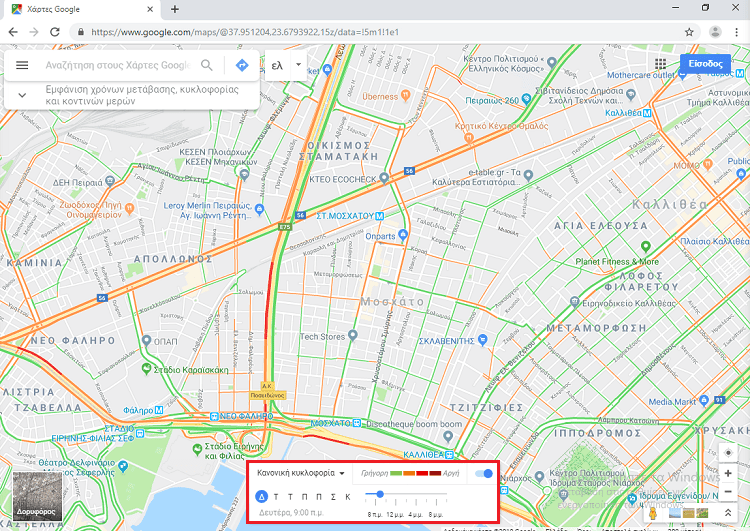Open the Google Maps hamburger menu
This screenshot has height=531, width=750.
(x=22, y=65)
